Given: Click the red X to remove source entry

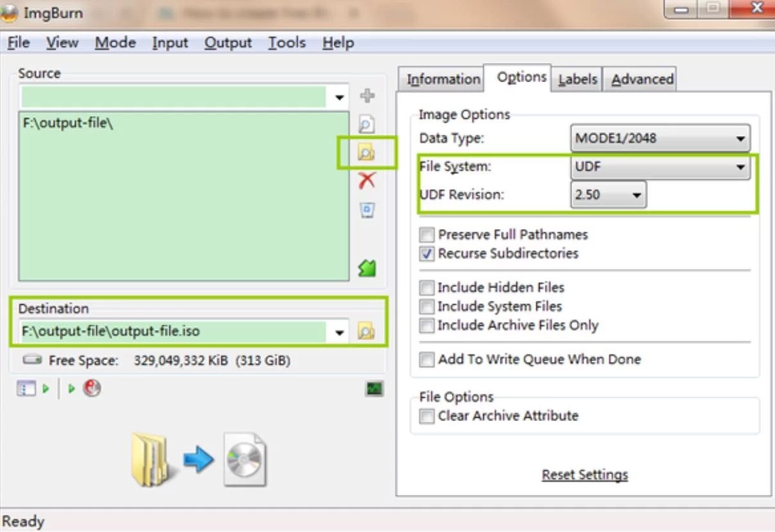Looking at the screenshot, I should tap(367, 180).
